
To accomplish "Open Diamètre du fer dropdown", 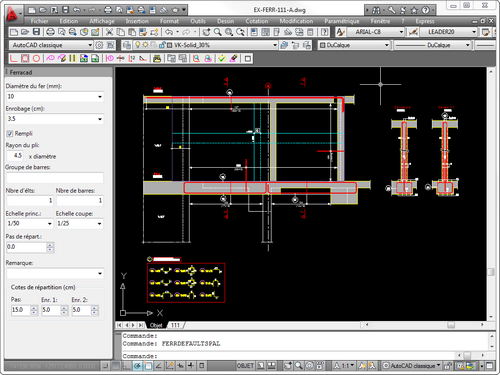I will [100, 97].
